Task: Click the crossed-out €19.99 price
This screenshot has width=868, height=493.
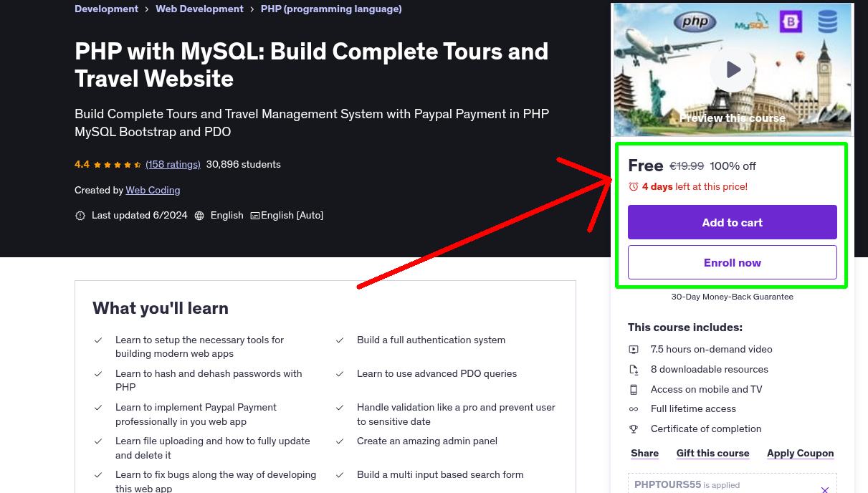Action: click(687, 166)
